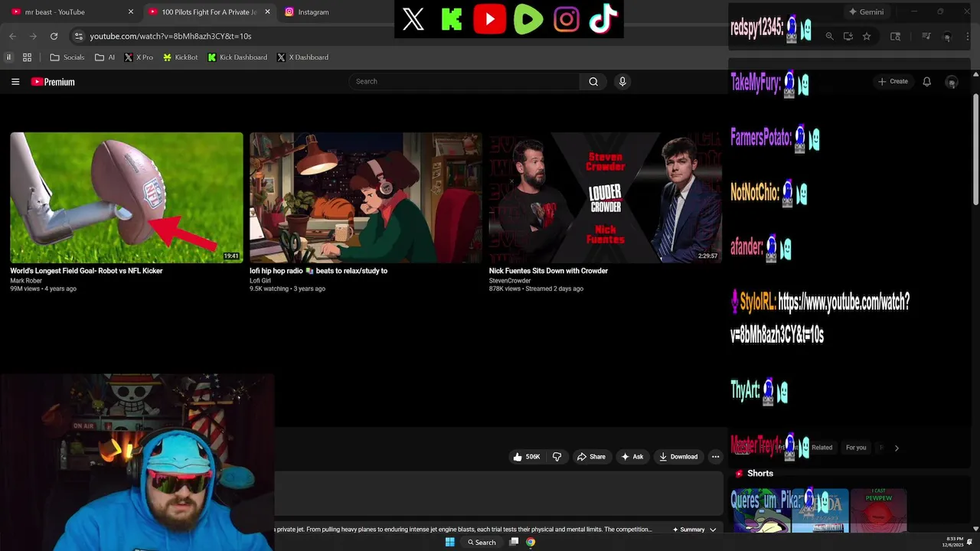Open the Mark Rober channel link
Image resolution: width=980 pixels, height=551 pixels.
tap(26, 281)
